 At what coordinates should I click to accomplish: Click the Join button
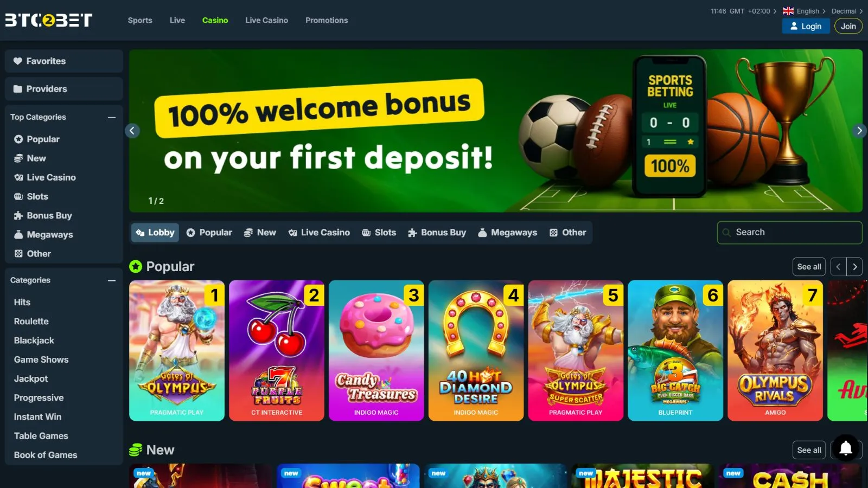pyautogui.click(x=848, y=26)
